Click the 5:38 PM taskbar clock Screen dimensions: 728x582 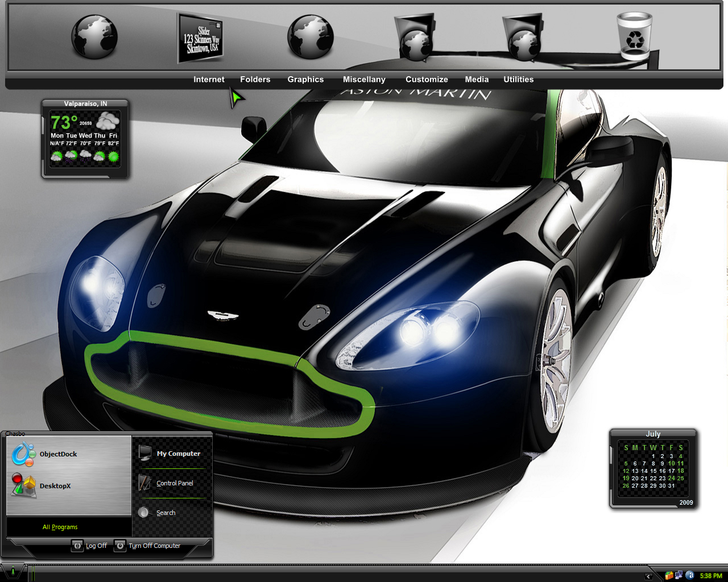(711, 576)
